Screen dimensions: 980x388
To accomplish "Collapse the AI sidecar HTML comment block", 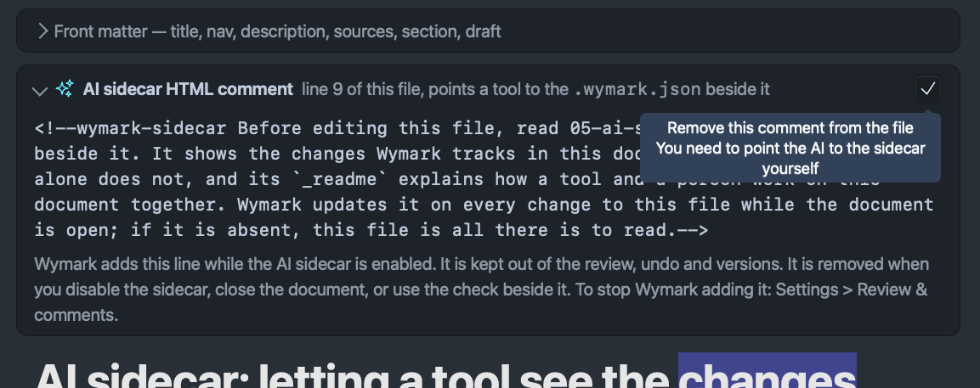I will (x=40, y=91).
